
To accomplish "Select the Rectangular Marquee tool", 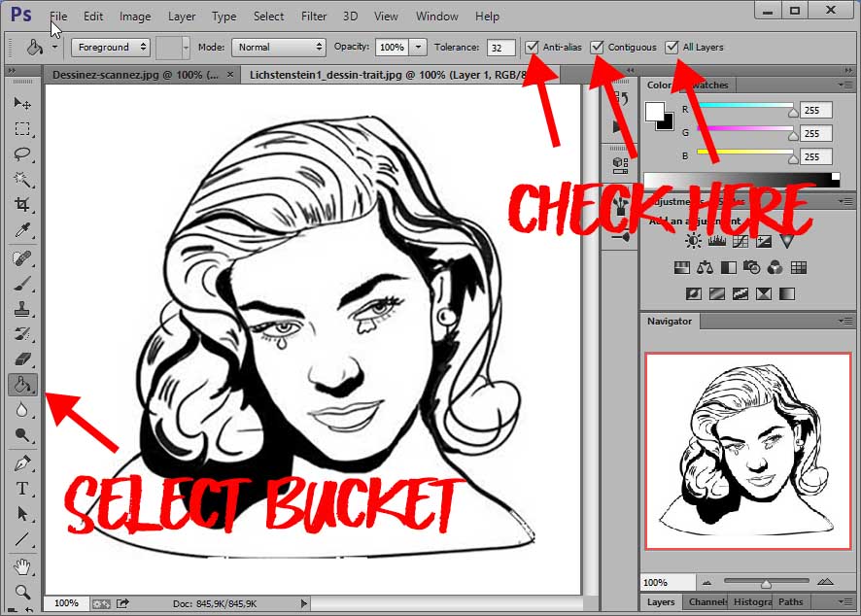I will [x=22, y=129].
